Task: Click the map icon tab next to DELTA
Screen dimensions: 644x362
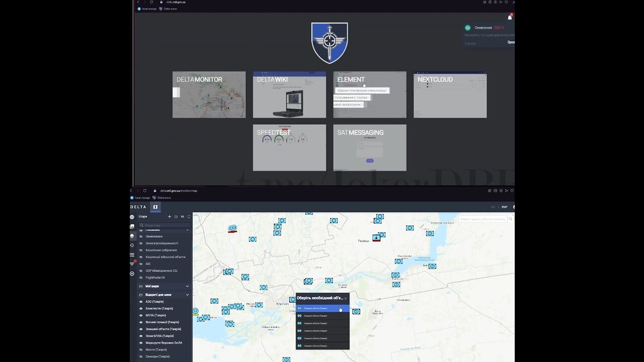Action: (x=155, y=207)
